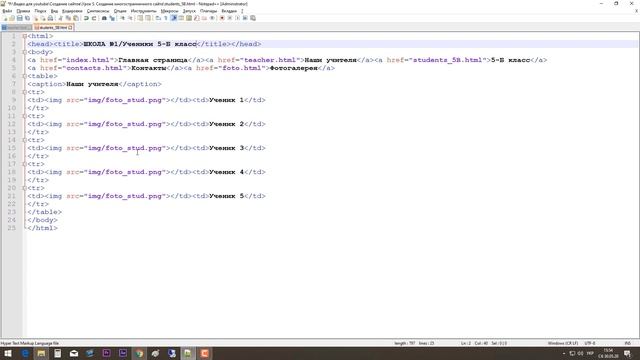Screen dimensions: 640x360
Task: Open File Explorer from the taskbar
Action: click(41, 353)
